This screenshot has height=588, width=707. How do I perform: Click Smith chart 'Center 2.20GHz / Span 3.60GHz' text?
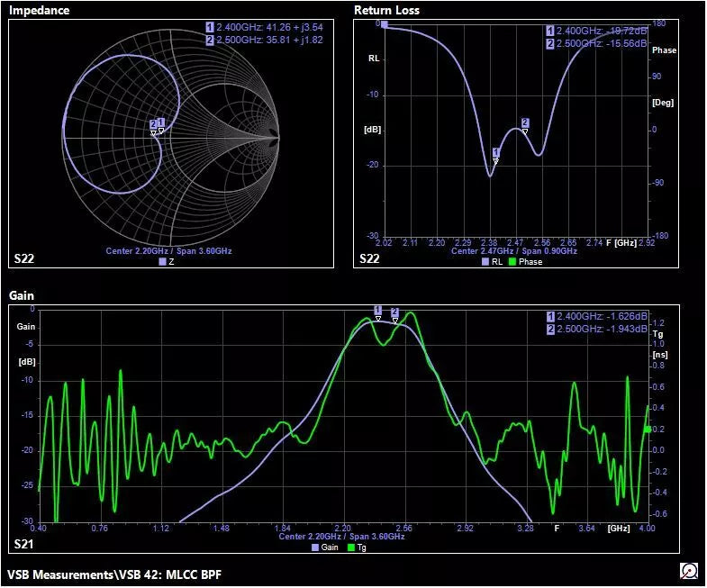point(168,251)
